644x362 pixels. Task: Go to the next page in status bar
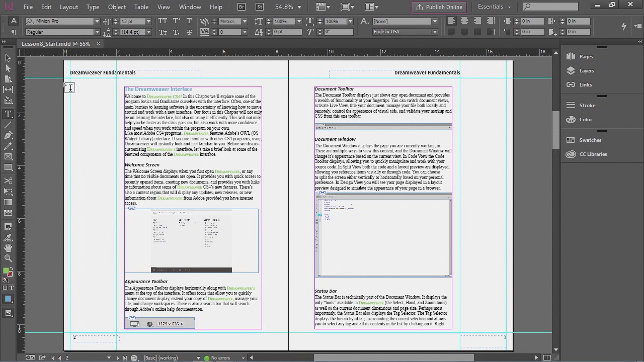click(118, 358)
